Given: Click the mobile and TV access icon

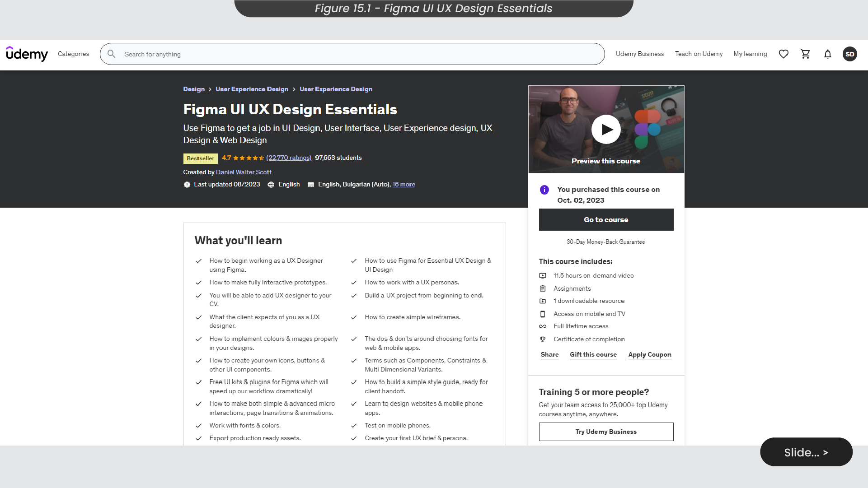Looking at the screenshot, I should 543,314.
